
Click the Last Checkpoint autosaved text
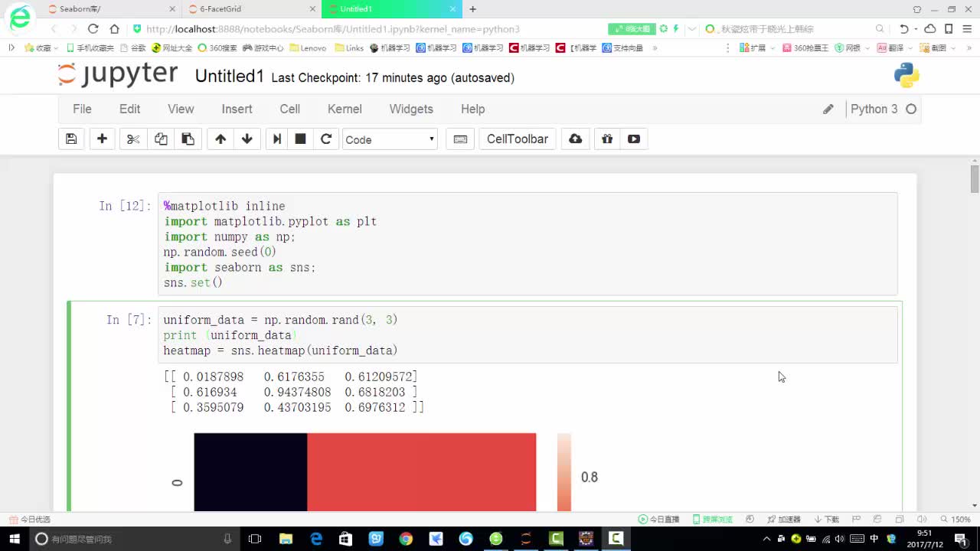(393, 78)
